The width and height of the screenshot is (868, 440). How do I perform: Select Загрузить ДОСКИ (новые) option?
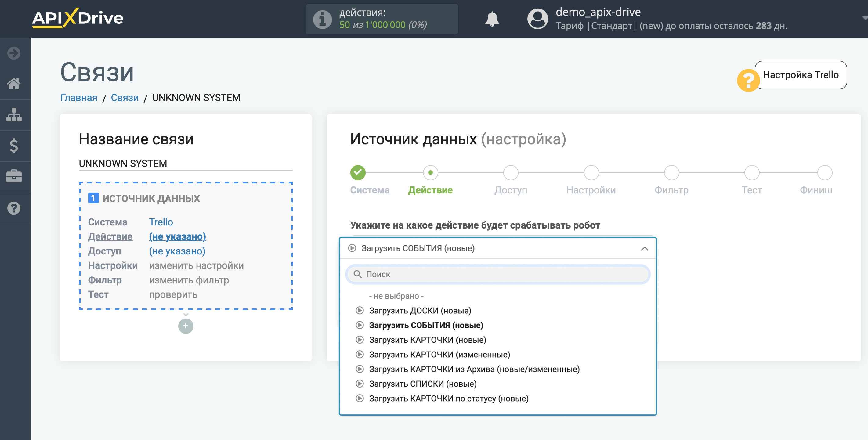coord(420,311)
